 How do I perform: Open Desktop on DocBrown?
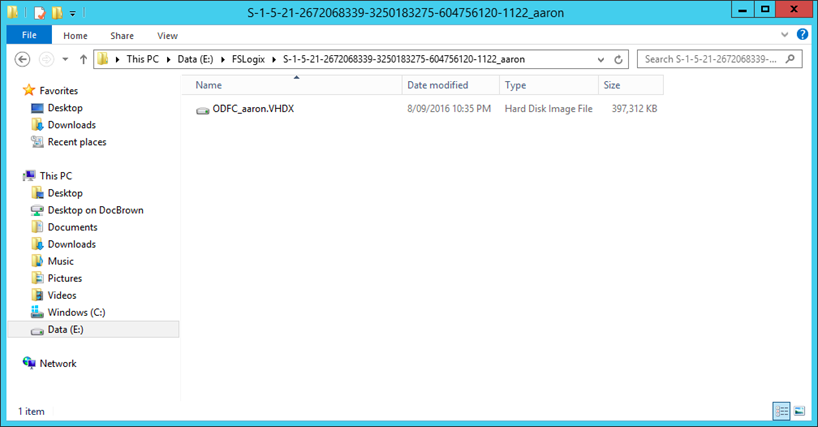(x=95, y=210)
